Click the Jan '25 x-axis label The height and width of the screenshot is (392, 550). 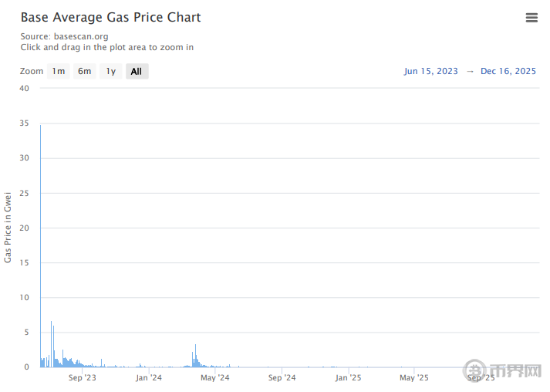pyautogui.click(x=348, y=378)
